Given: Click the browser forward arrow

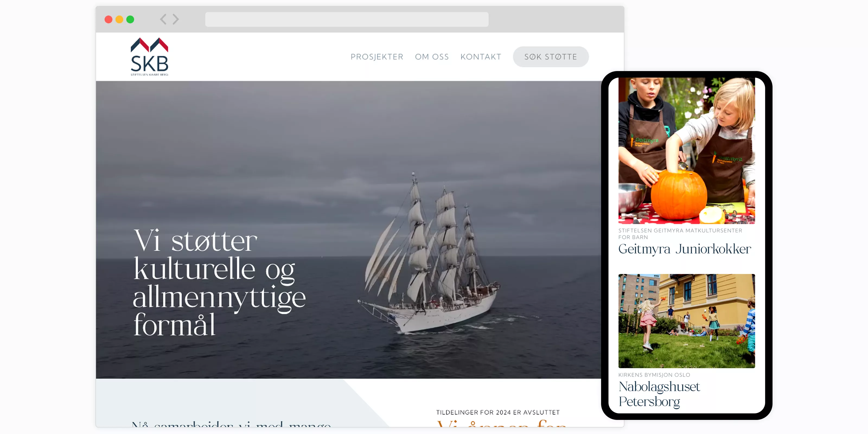Looking at the screenshot, I should (x=175, y=19).
